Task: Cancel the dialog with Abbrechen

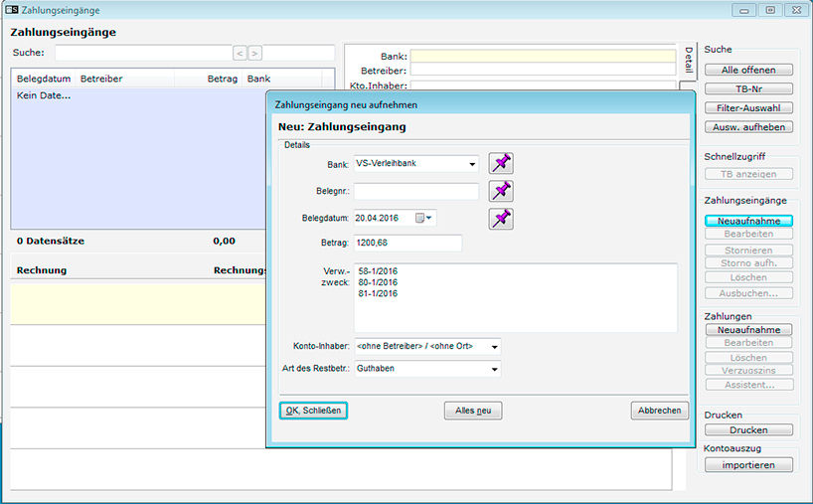Action: [x=659, y=411]
